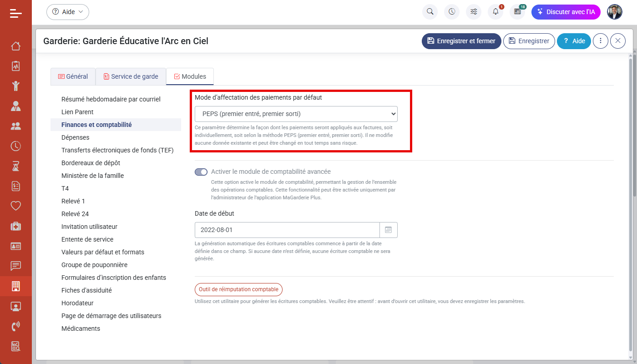Open the first-aid kit icon in sidebar
Viewport: 637px width, 364px height.
tap(16, 226)
